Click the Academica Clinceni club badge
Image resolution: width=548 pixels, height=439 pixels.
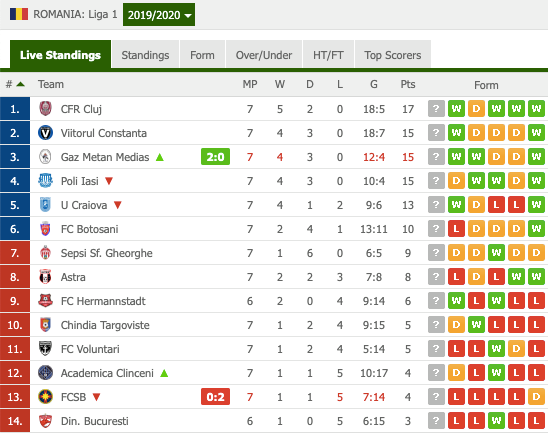[x=45, y=373]
